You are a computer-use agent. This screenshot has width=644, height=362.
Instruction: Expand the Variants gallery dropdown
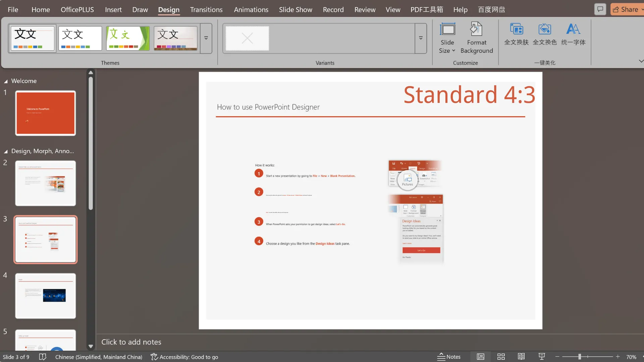421,38
